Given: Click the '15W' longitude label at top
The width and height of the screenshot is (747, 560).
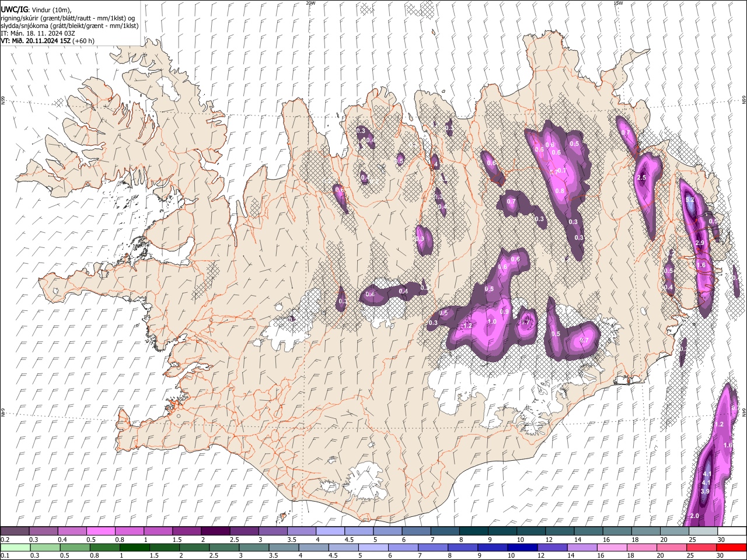Looking at the screenshot, I should 618,3.
